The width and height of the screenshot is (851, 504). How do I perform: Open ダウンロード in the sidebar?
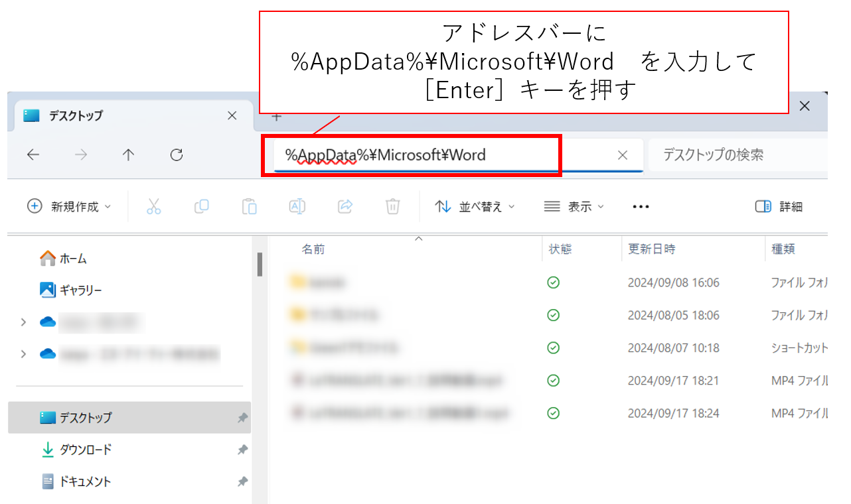[x=85, y=450]
